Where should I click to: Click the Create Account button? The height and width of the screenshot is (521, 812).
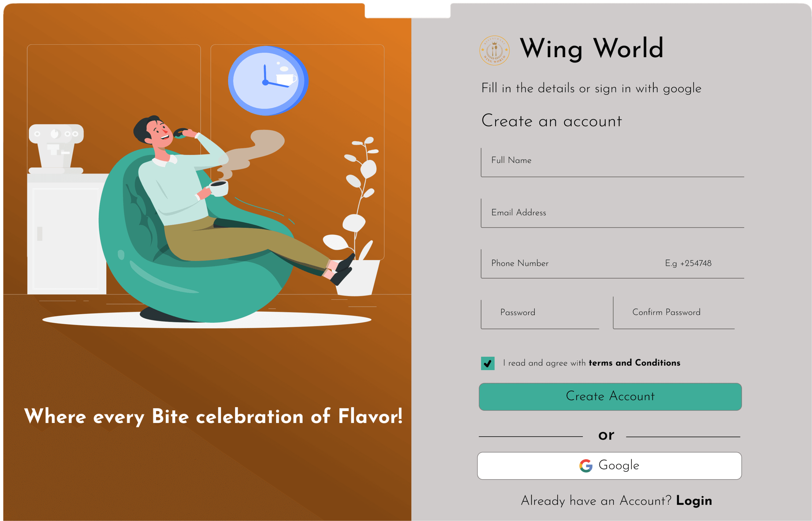pyautogui.click(x=610, y=396)
